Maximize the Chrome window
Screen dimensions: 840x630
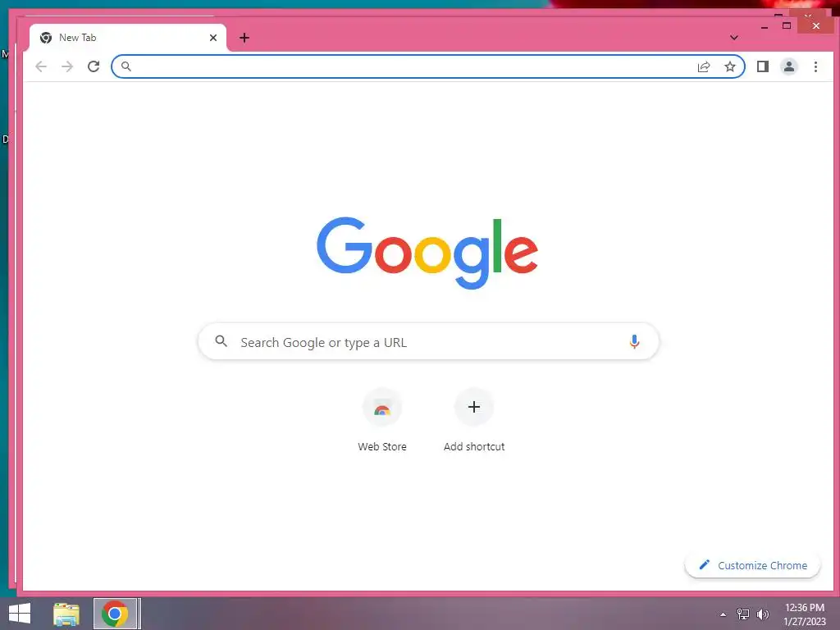click(787, 25)
